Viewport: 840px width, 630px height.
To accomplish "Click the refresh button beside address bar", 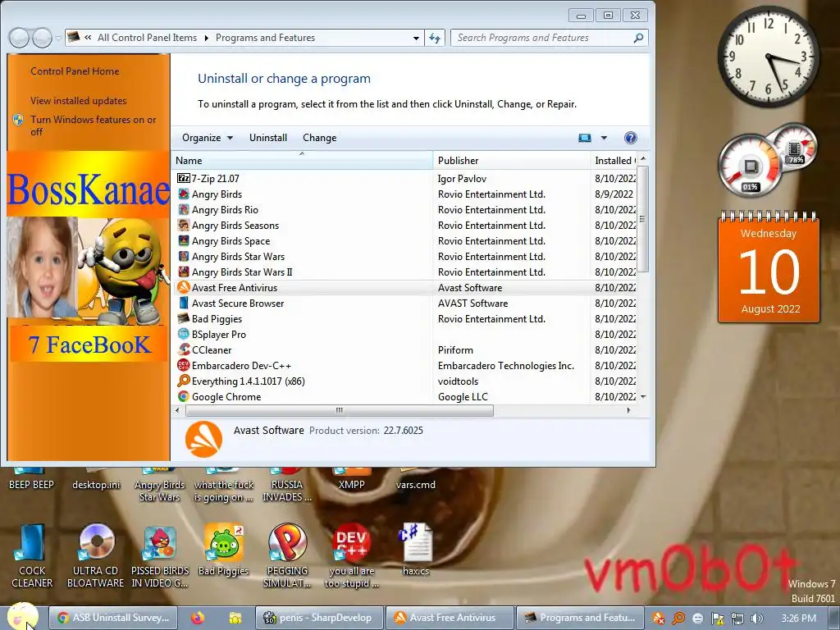I will 435,38.
